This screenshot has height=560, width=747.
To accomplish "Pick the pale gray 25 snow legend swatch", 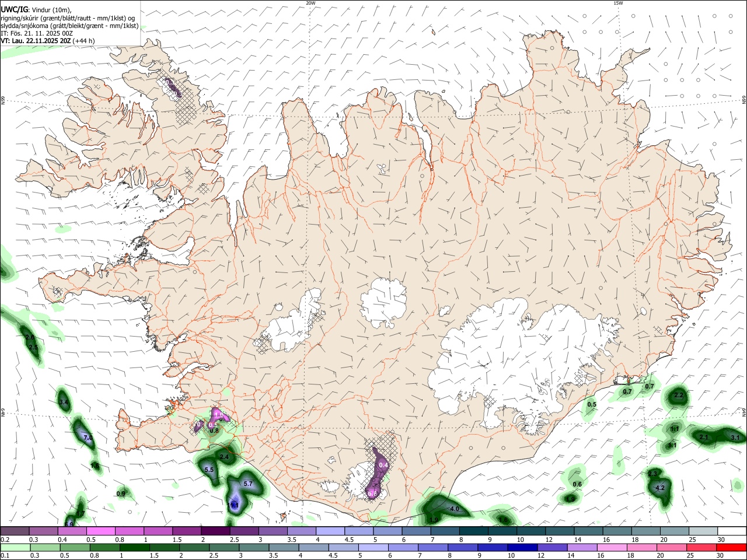I will pyautogui.click(x=703, y=531).
